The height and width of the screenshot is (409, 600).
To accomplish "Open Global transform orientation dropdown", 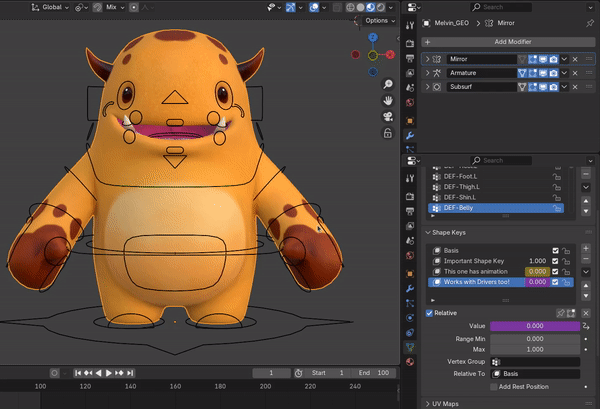I will 51,7.
